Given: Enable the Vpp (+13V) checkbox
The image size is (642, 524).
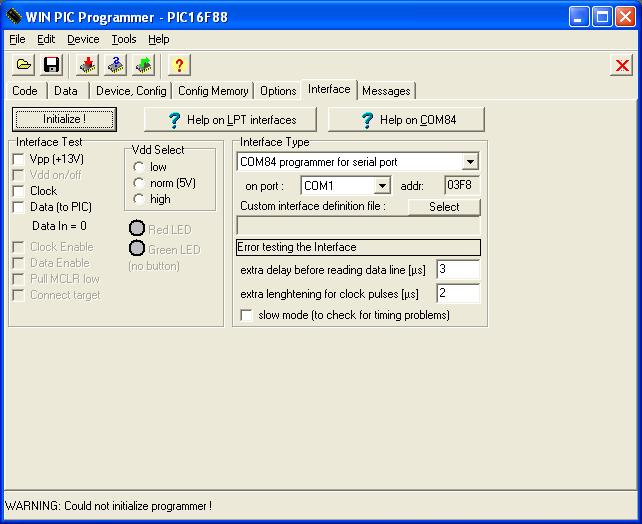Looking at the screenshot, I should point(18,159).
